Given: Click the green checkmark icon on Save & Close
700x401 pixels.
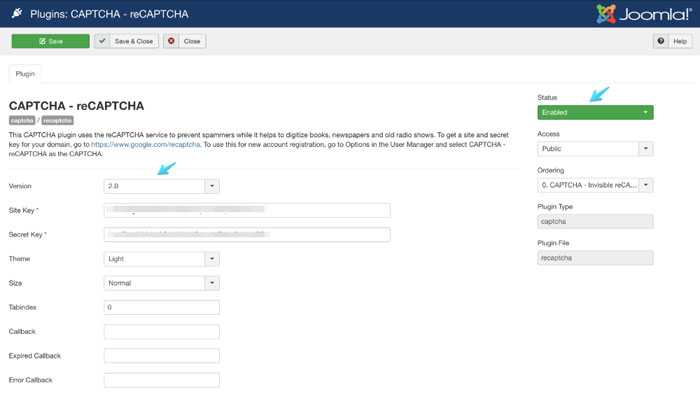Looking at the screenshot, I should coord(102,41).
